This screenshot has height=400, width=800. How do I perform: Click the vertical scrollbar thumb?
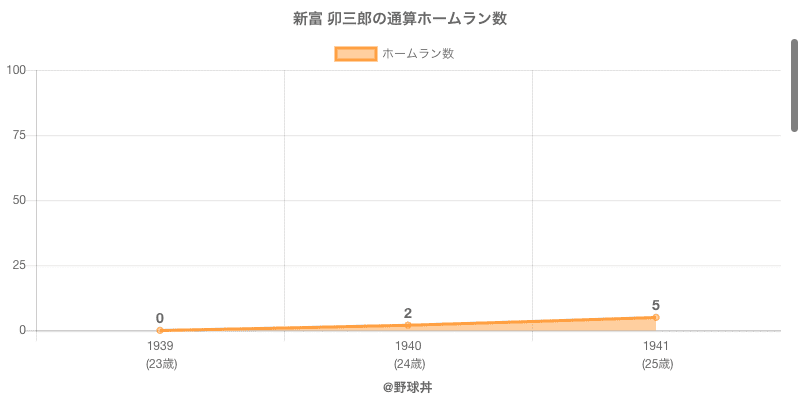tap(795, 85)
